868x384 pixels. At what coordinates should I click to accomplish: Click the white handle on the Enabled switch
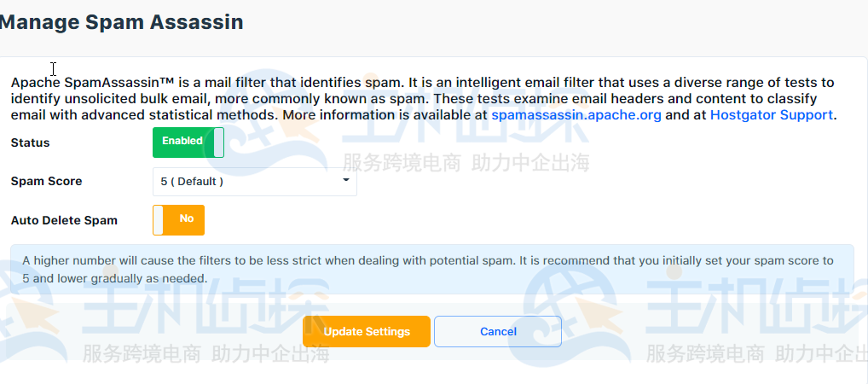[218, 143]
